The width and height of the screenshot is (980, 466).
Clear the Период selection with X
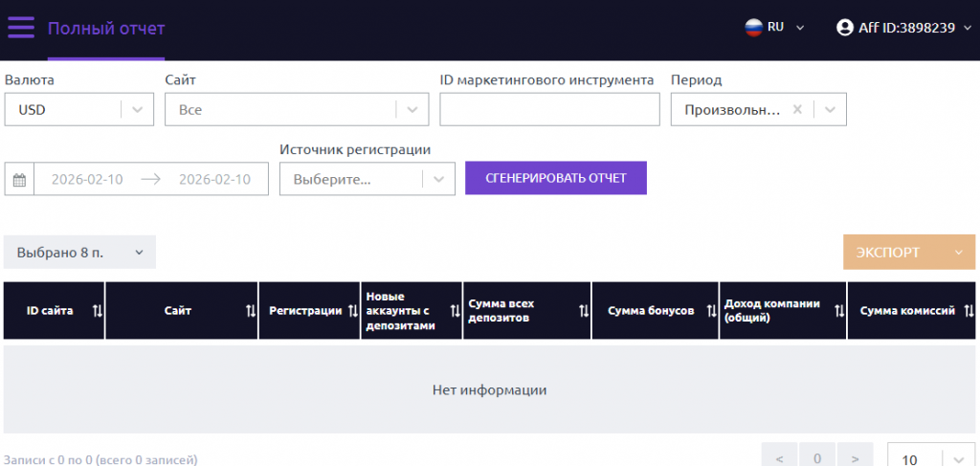[x=797, y=110]
